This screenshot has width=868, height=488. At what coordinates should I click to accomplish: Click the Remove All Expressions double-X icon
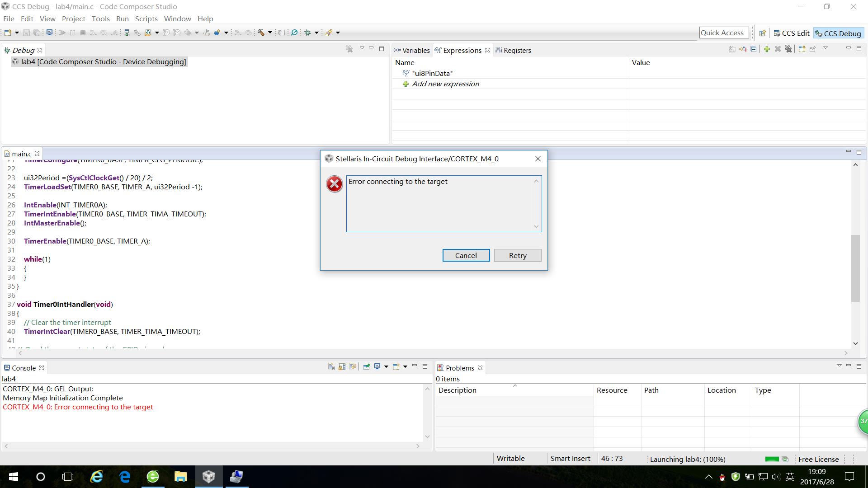[788, 49]
